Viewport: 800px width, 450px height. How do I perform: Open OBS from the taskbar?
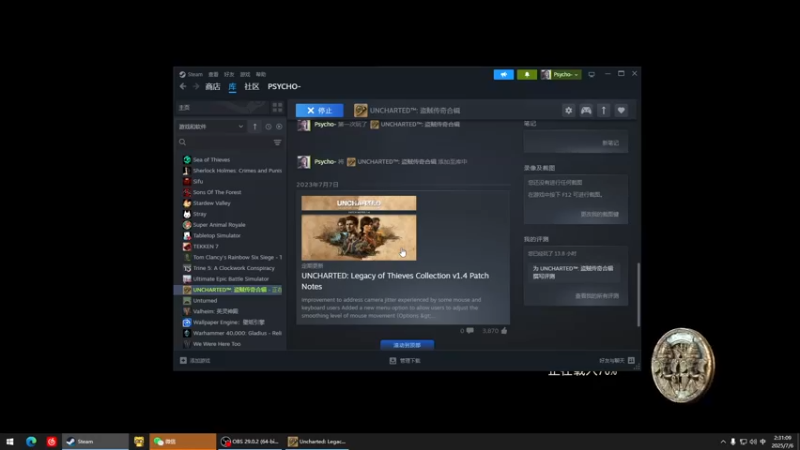(x=249, y=442)
